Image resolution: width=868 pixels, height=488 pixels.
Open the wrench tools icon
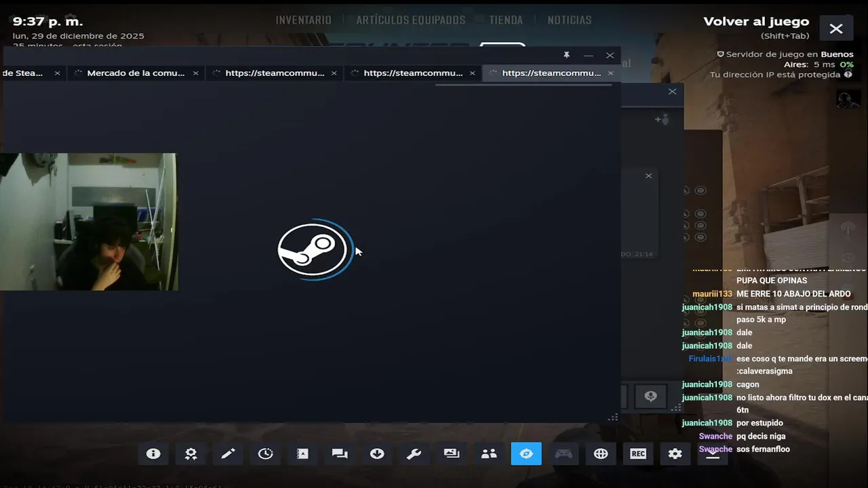(414, 453)
